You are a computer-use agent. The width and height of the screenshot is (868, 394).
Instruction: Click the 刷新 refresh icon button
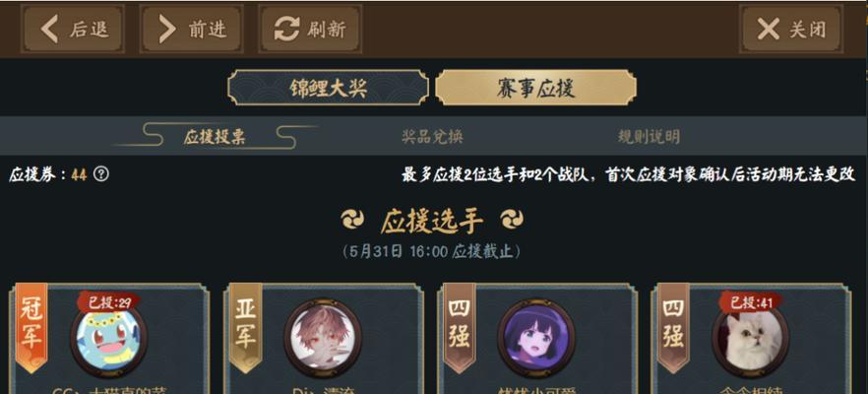pos(310,30)
